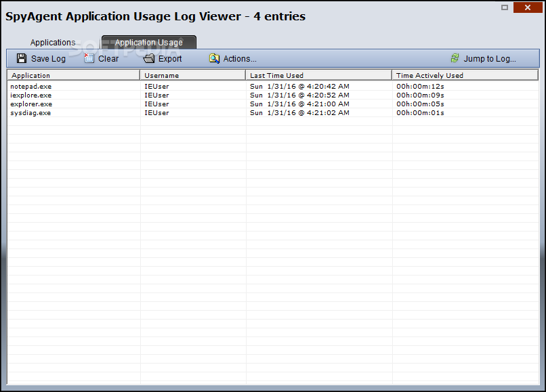Sort by the Username column header

point(193,75)
